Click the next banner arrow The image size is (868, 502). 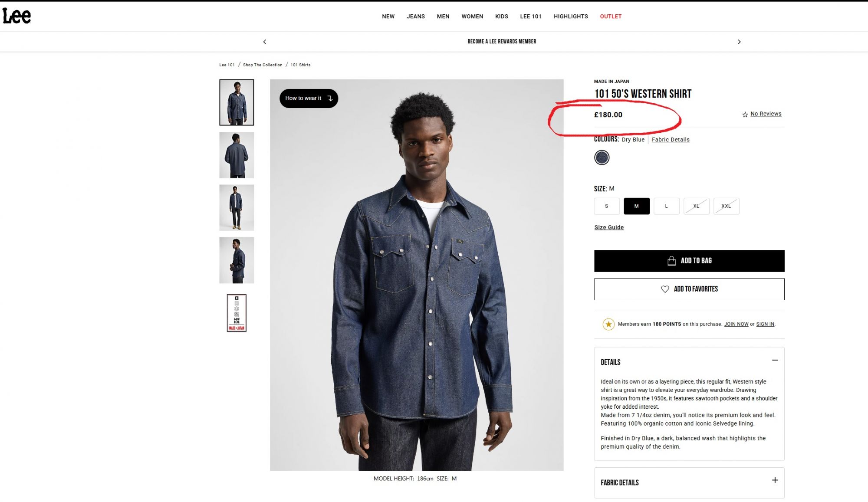(739, 42)
